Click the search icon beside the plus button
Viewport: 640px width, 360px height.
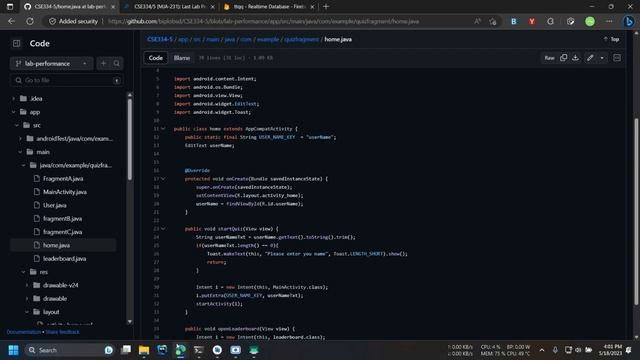click(117, 64)
